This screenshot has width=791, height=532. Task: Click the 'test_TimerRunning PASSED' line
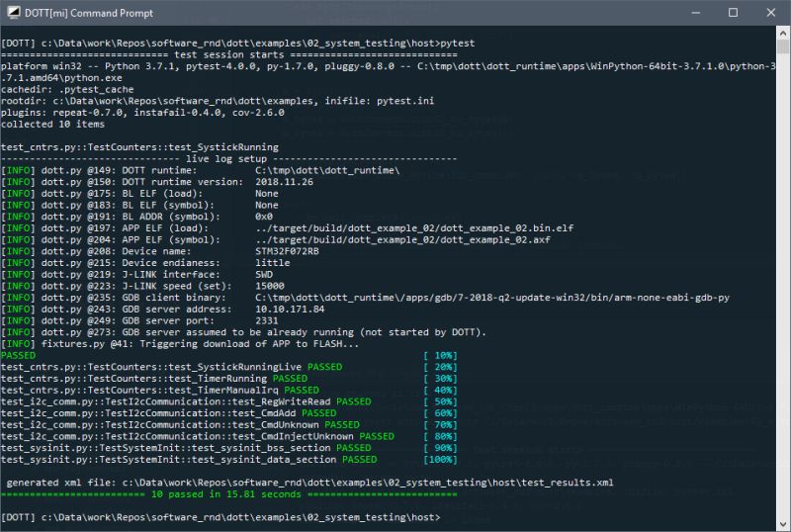(154, 379)
